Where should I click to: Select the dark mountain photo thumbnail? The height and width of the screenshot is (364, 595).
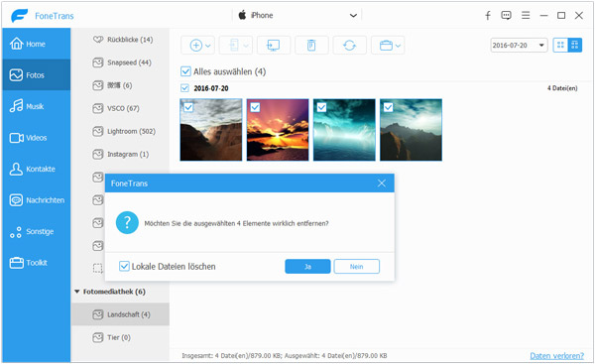click(x=411, y=130)
